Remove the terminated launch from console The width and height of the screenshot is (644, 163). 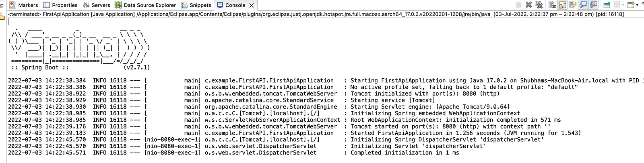click(x=528, y=5)
